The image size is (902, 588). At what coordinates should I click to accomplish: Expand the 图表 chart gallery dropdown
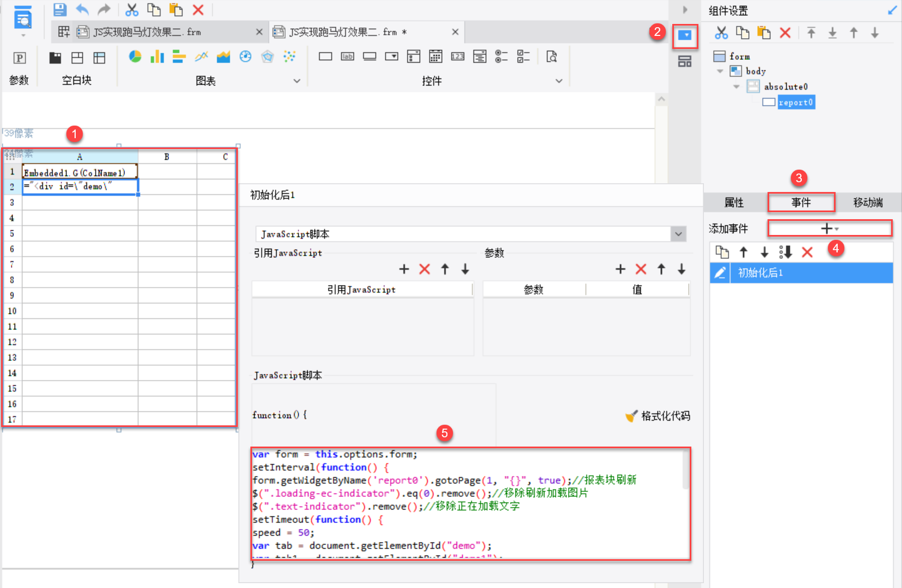(297, 81)
